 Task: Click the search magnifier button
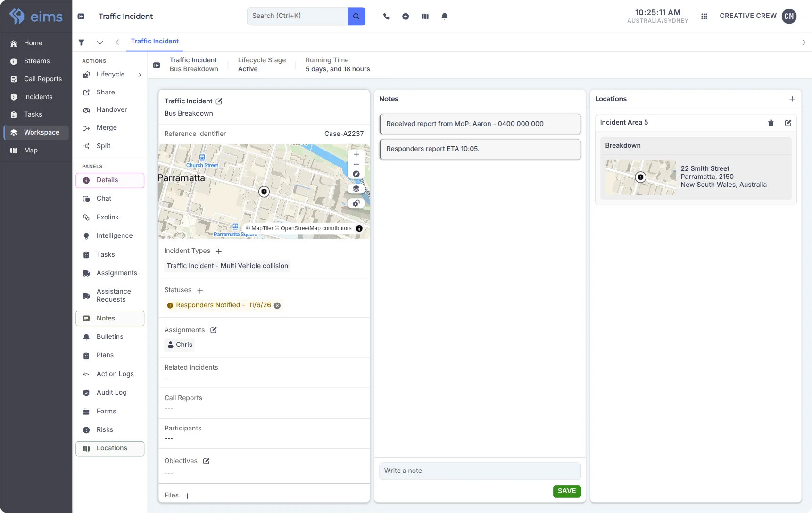coord(356,17)
